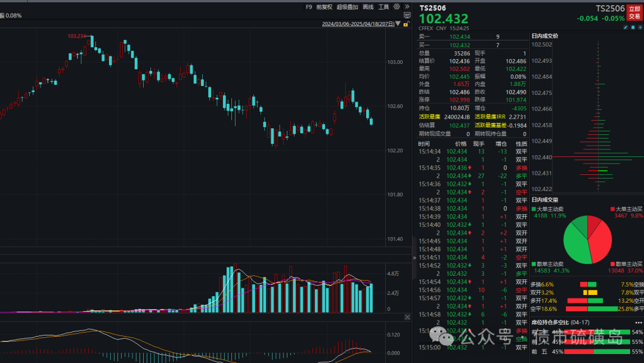Open the chart settings gear icon
The height and width of the screenshot is (363, 644).
click(397, 7)
